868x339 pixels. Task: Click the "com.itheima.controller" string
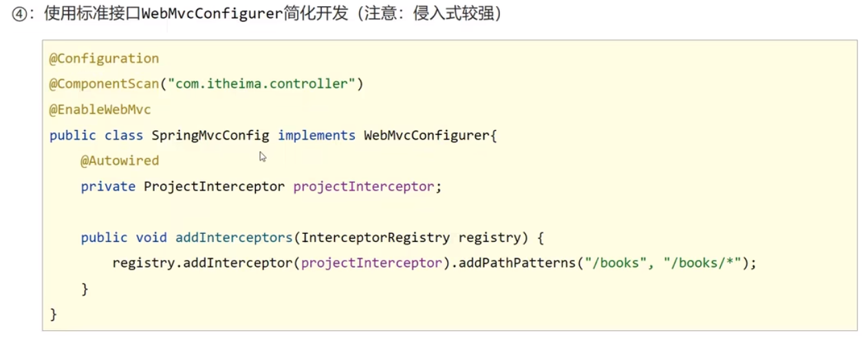point(261,84)
